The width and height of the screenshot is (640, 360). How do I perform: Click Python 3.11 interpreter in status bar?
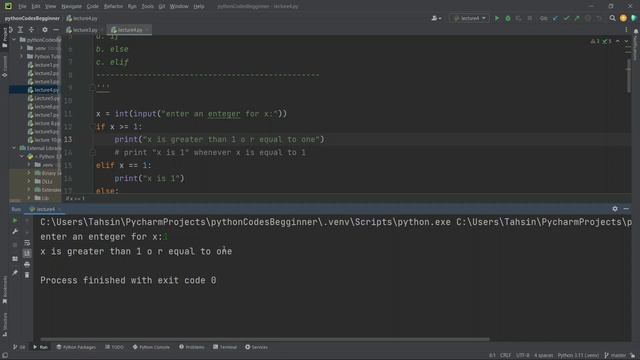(578, 355)
